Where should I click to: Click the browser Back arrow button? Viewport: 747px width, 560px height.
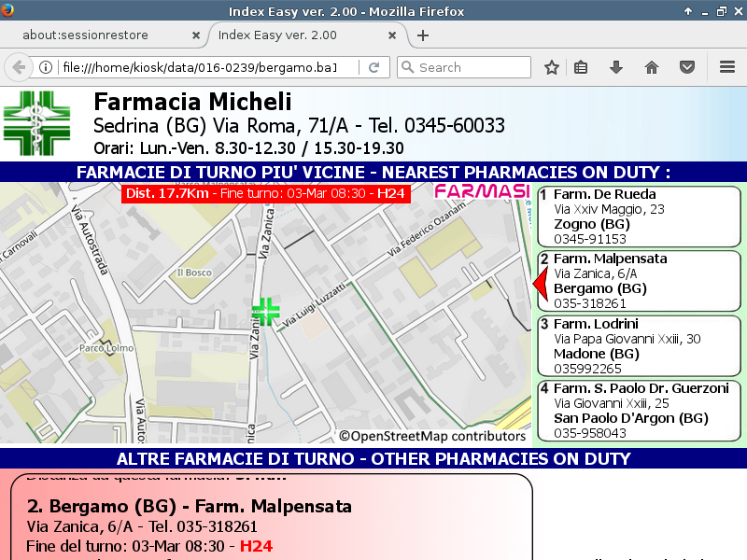pyautogui.click(x=18, y=67)
